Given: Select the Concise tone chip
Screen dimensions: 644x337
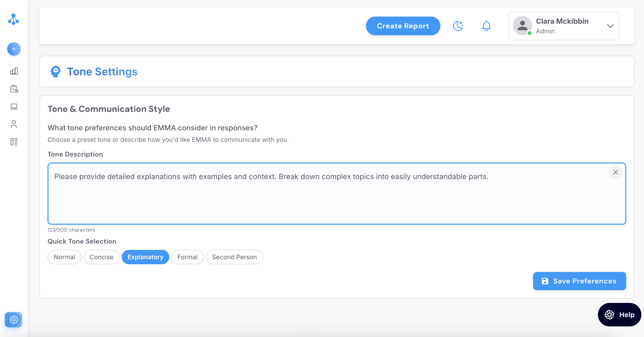Looking at the screenshot, I should point(102,257).
